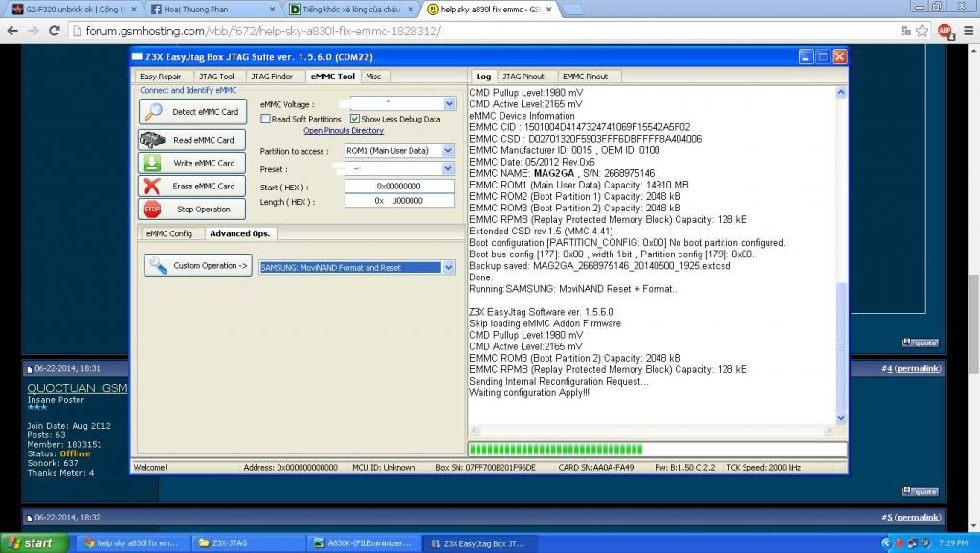Switch to the Easy Repair tab

tap(161, 77)
